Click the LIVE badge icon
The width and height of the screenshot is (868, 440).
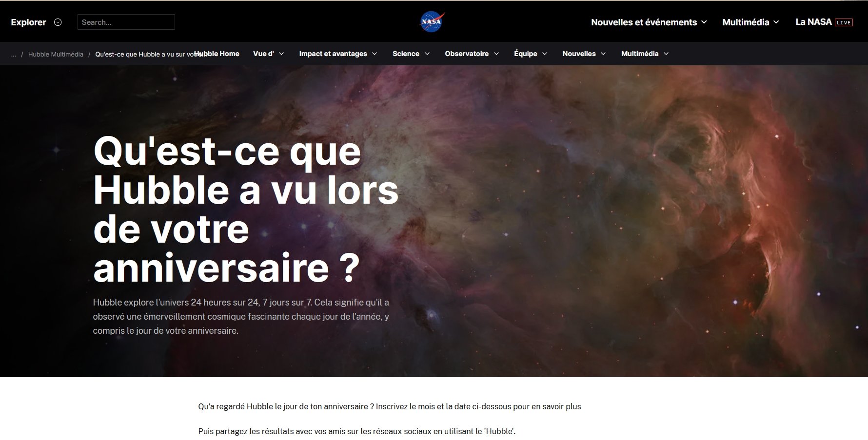point(844,22)
